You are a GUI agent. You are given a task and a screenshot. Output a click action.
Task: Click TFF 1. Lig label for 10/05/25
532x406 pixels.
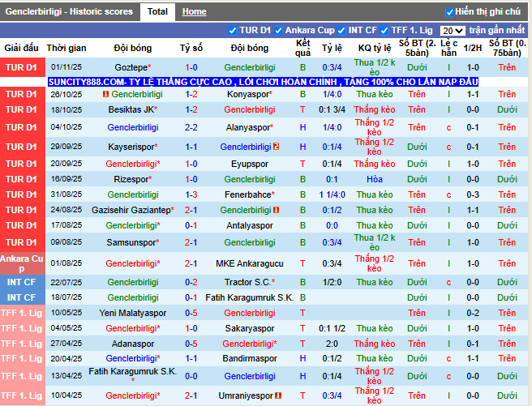click(x=23, y=313)
